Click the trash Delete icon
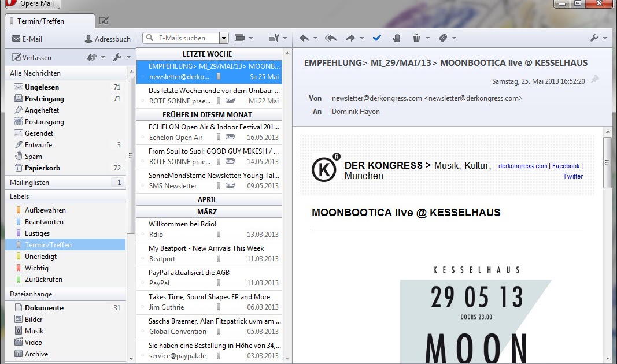This screenshot has height=364, width=617. click(416, 38)
